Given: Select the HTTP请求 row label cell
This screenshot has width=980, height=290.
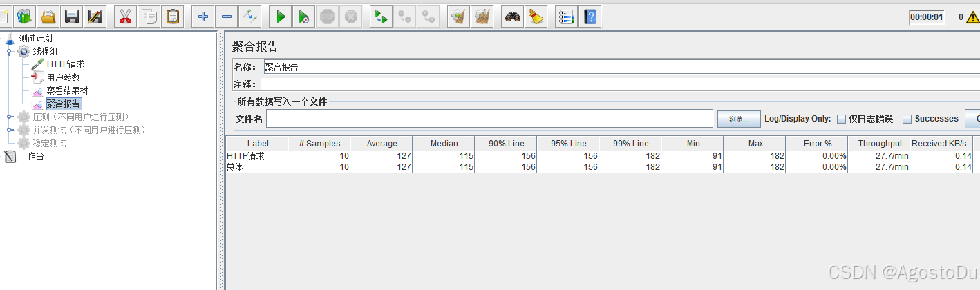Looking at the screenshot, I should [257, 156].
